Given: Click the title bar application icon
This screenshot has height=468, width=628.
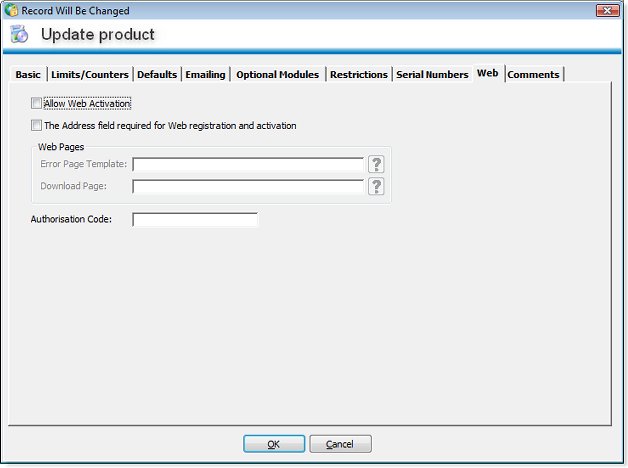Looking at the screenshot, I should coord(11,10).
